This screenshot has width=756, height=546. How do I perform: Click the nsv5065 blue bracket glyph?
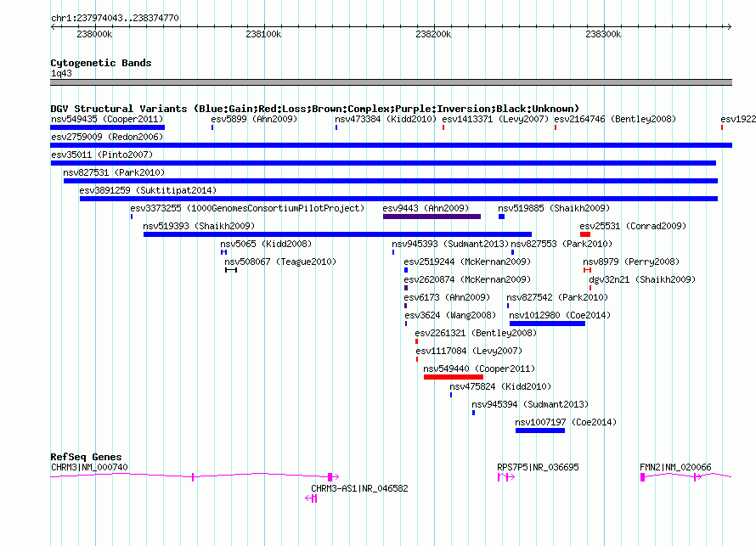coord(223,252)
